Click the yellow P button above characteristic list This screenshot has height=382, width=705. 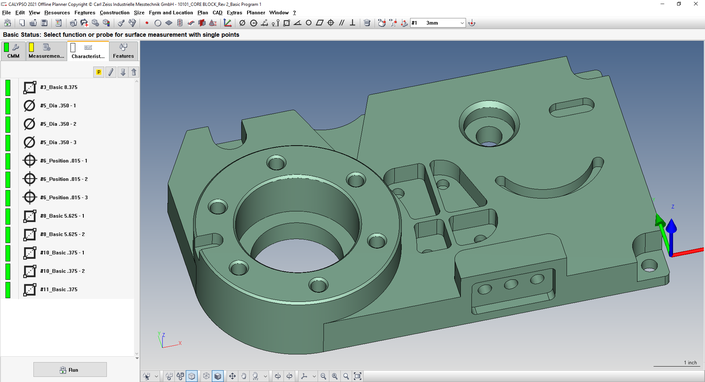[98, 72]
